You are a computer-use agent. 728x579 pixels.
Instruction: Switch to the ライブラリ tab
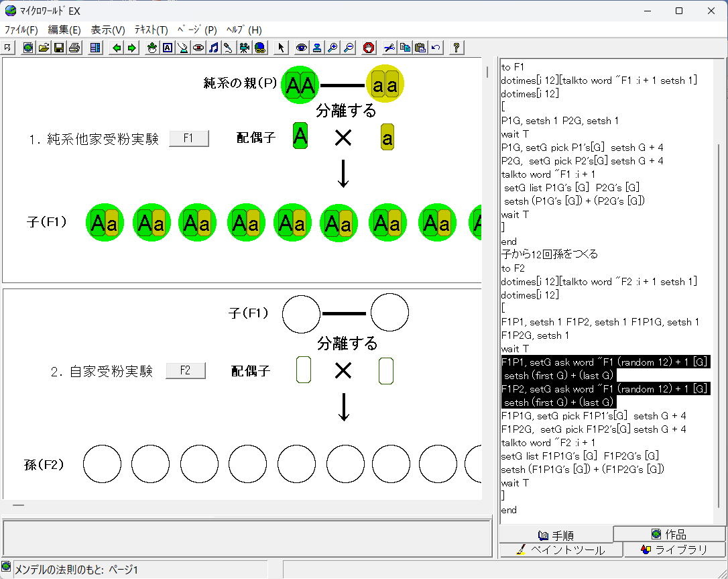tap(674, 549)
